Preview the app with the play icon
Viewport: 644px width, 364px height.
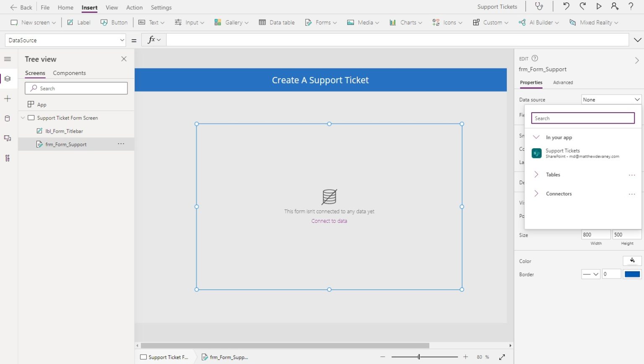click(599, 7)
